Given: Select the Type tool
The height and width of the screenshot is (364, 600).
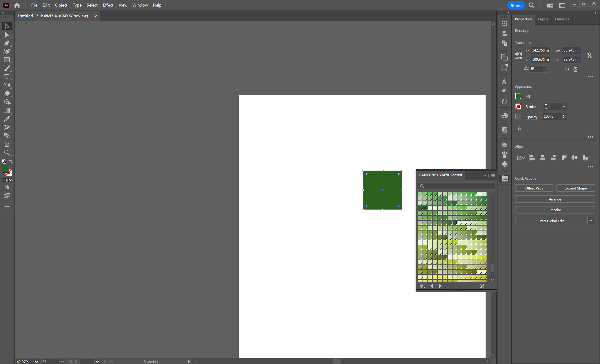Looking at the screenshot, I should [x=7, y=77].
